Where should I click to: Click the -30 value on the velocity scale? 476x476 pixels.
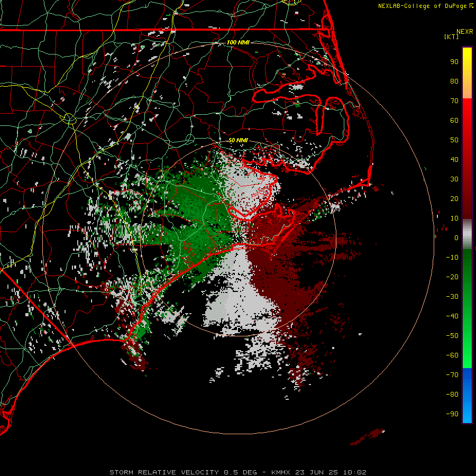pos(452,297)
